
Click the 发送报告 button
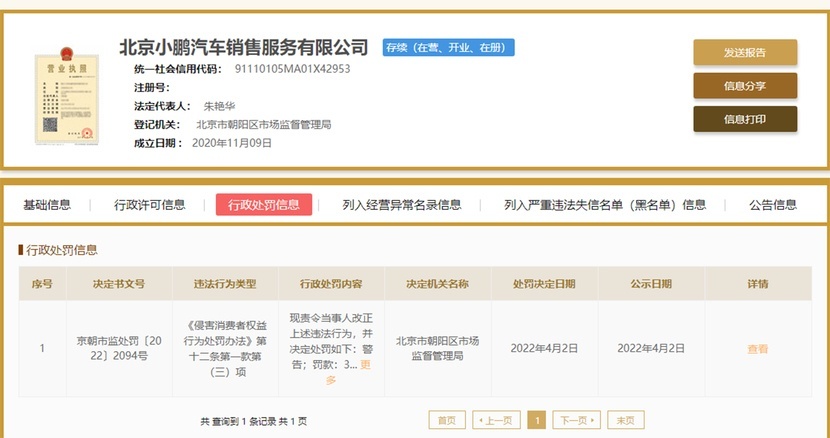coord(745,52)
